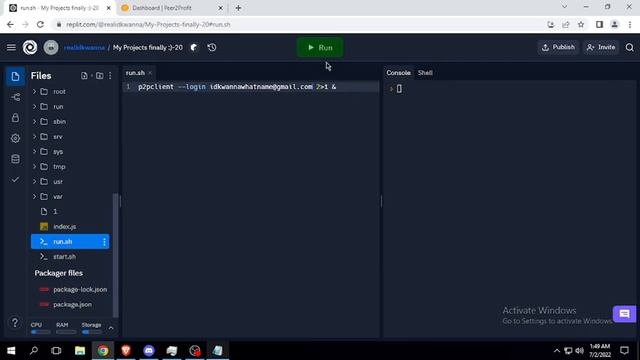
Task: Open a new browser tab
Action: pyautogui.click(x=238, y=8)
